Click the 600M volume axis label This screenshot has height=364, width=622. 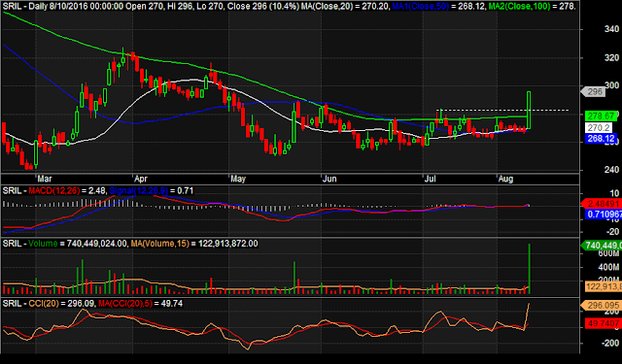(608, 253)
